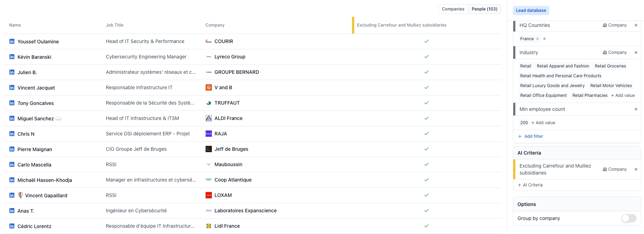The image size is (644, 234).
Task: Open Mauboussin company link
Action: (x=228, y=164)
